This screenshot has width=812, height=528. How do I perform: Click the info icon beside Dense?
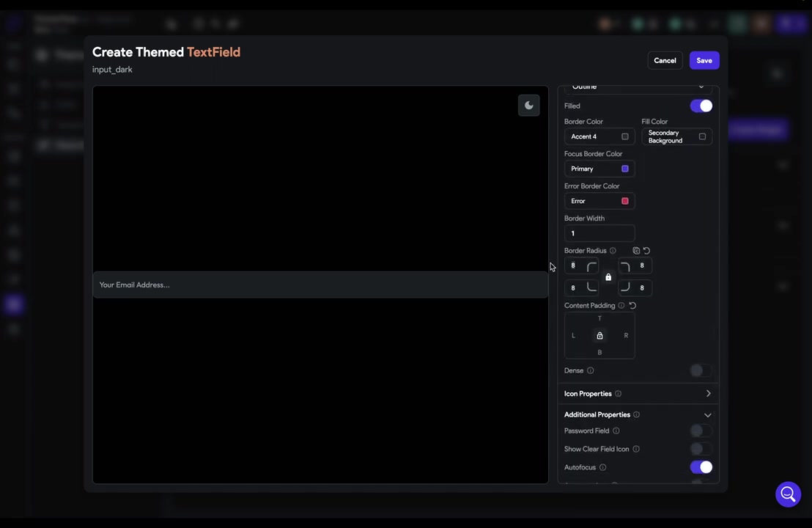coord(591,370)
